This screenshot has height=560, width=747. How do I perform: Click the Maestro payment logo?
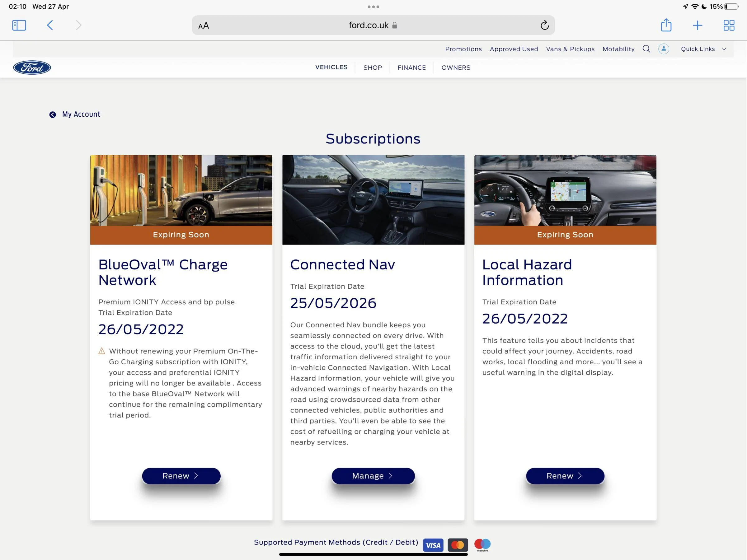[x=482, y=545]
